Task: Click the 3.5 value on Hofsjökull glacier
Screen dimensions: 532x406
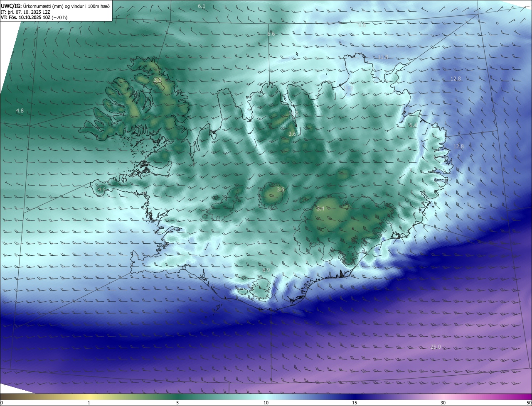Action: click(x=281, y=190)
